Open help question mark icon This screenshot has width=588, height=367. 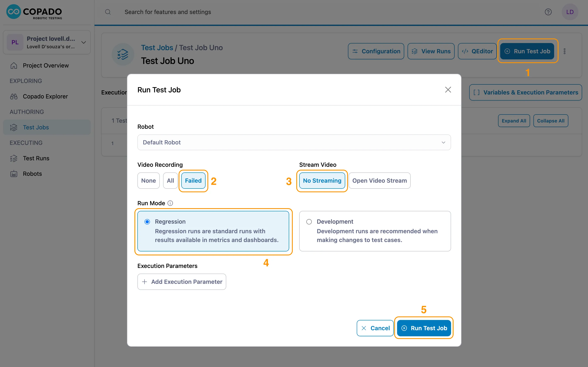pyautogui.click(x=548, y=12)
